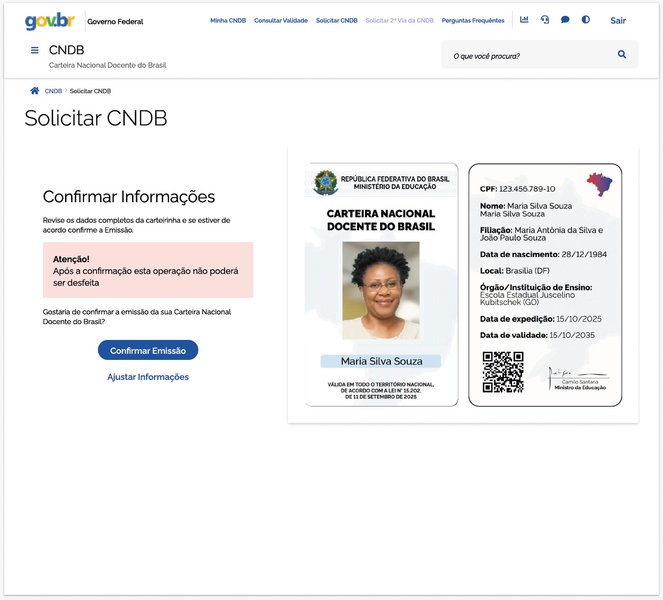Open the chat bubble icon
This screenshot has height=600, width=663.
565,20
